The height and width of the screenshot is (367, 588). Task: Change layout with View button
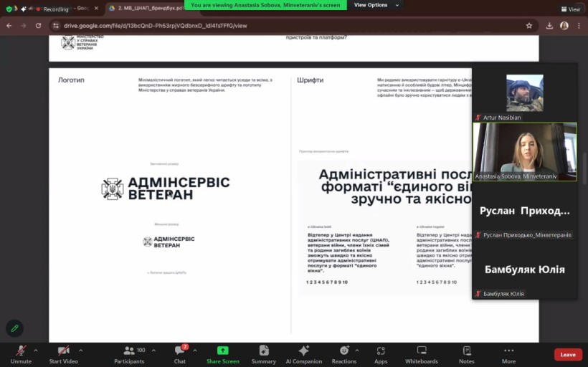tap(570, 9)
